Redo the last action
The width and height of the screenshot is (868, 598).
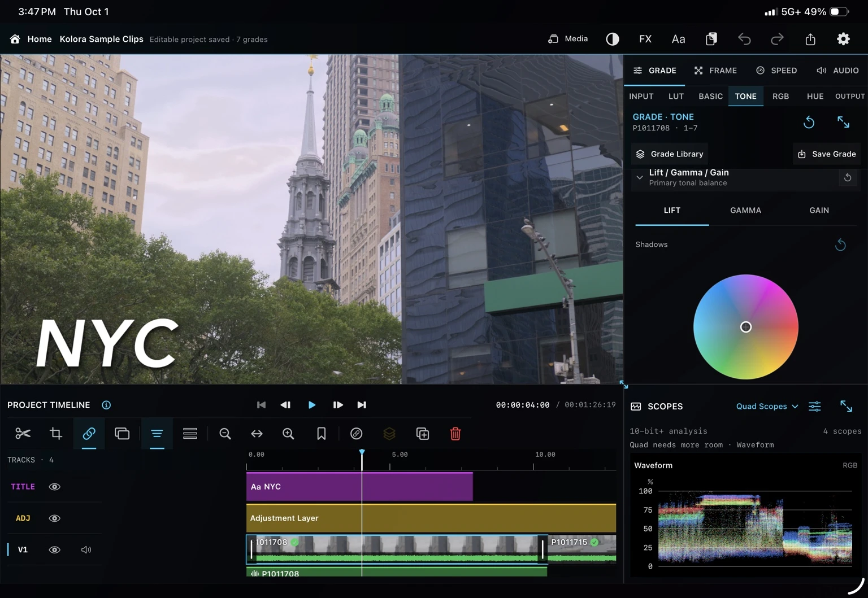pos(778,39)
